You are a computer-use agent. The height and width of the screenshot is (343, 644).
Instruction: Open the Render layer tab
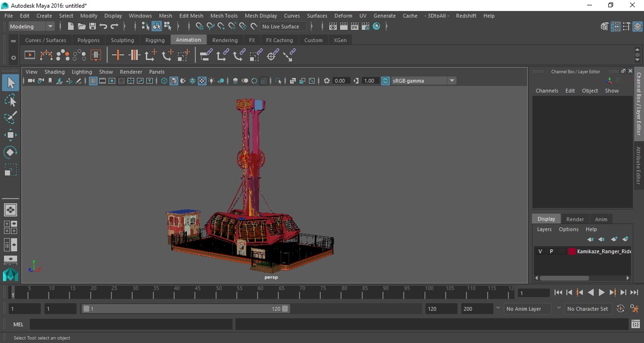click(x=575, y=219)
